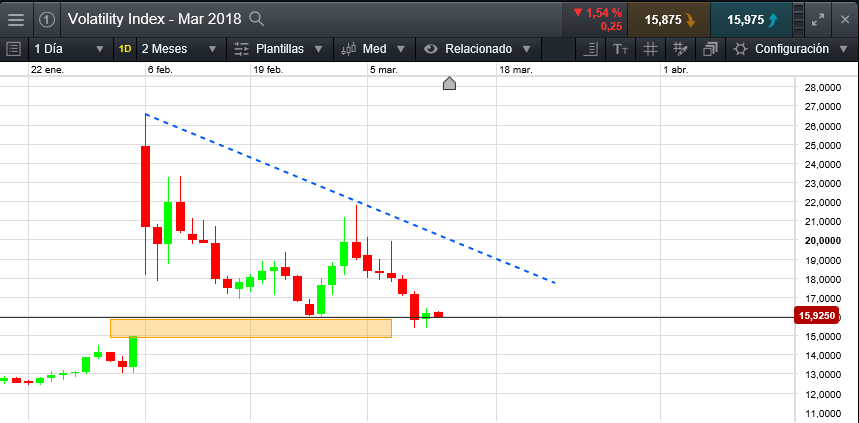Viewport: 859px width, 423px height.
Task: Click the 1,54 % price change indicator
Action: pyautogui.click(x=597, y=19)
